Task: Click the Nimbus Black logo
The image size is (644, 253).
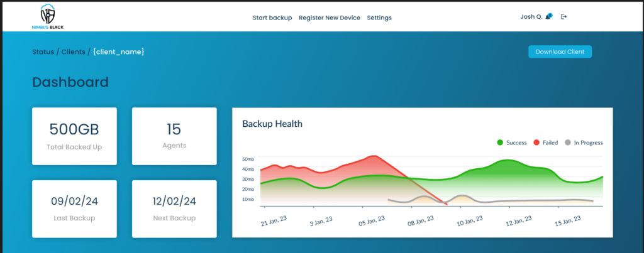Action: pyautogui.click(x=47, y=17)
